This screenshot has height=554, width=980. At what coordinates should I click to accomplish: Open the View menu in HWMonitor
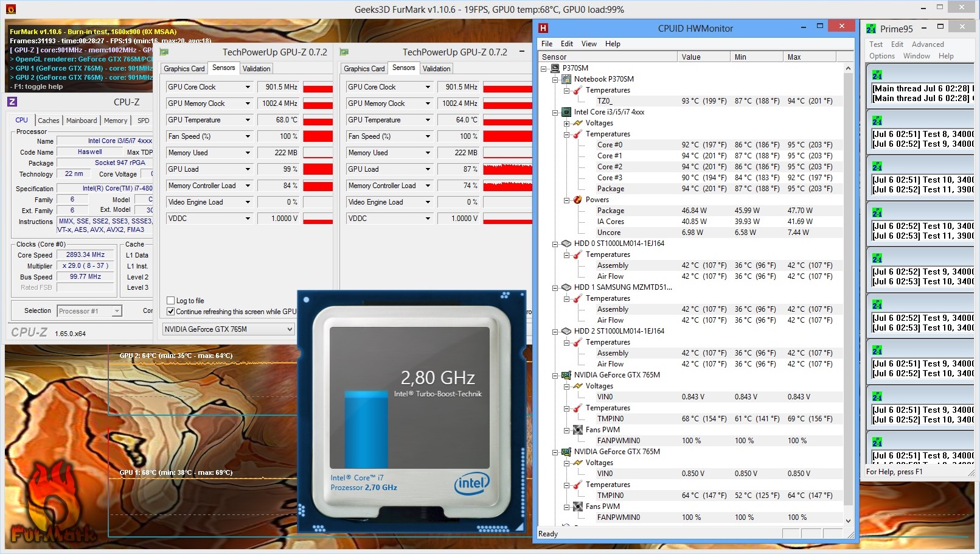[x=589, y=44]
